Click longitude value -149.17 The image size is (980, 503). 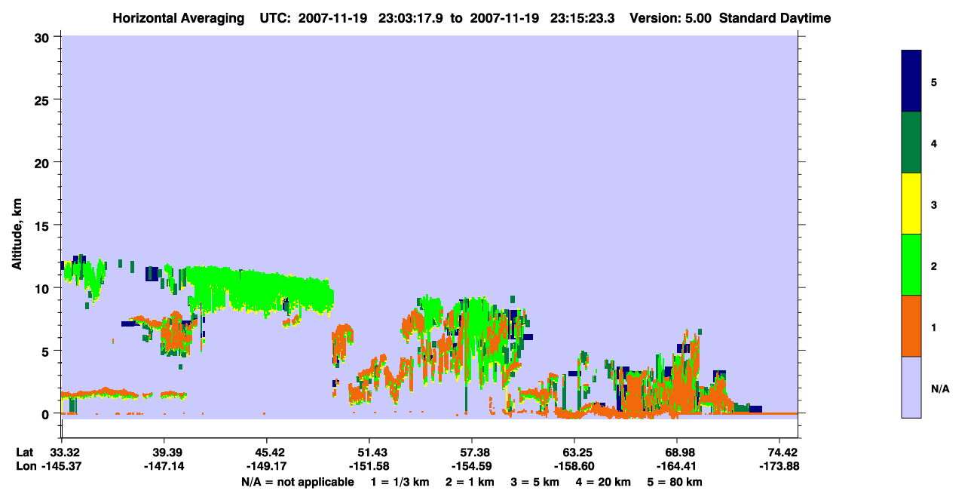(x=267, y=467)
